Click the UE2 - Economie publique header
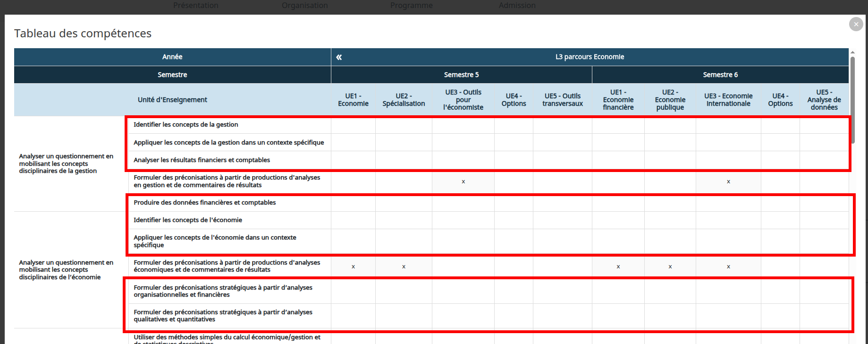This screenshot has width=868, height=344. (670, 100)
